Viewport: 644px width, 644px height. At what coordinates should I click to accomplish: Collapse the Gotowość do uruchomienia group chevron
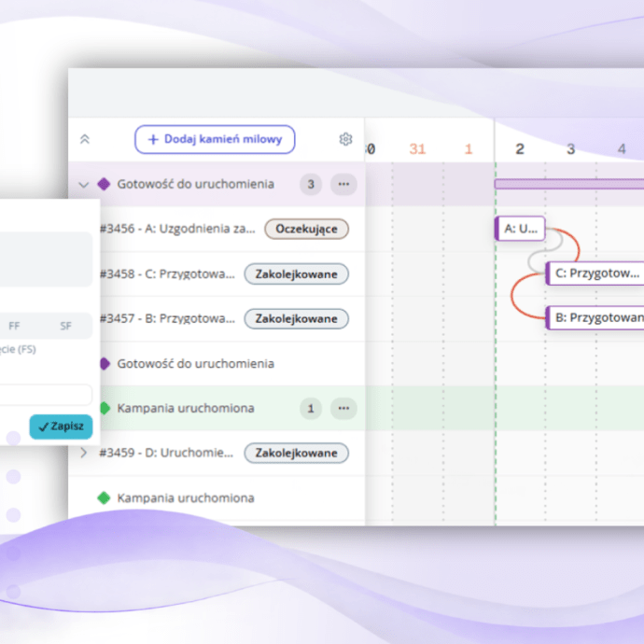coord(84,185)
